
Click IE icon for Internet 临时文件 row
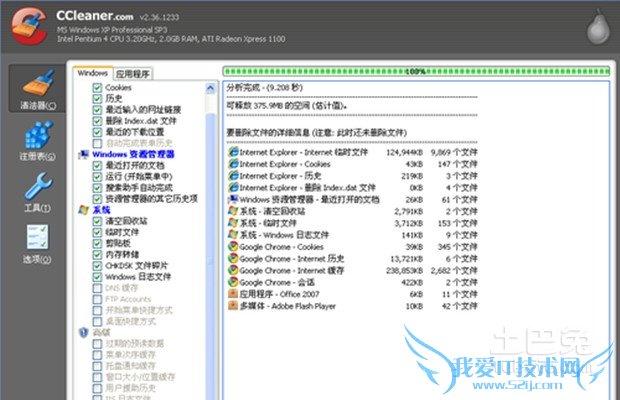pos(233,152)
